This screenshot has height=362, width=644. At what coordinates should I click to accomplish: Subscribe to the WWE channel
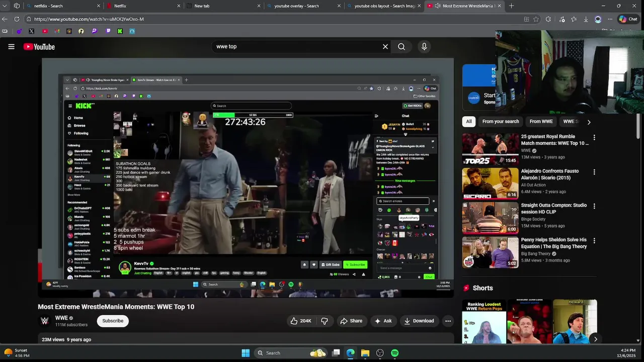113,321
